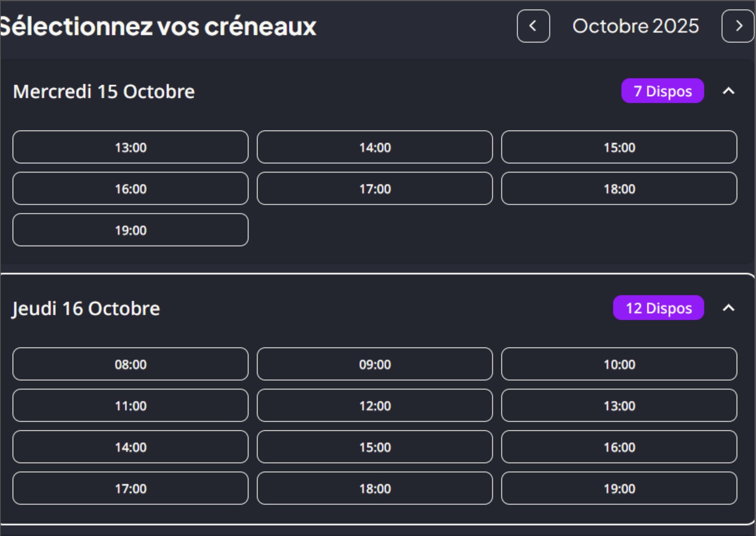The image size is (756, 536).
Task: Select the 17:00 slot on Mercredi
Action: [x=374, y=189]
